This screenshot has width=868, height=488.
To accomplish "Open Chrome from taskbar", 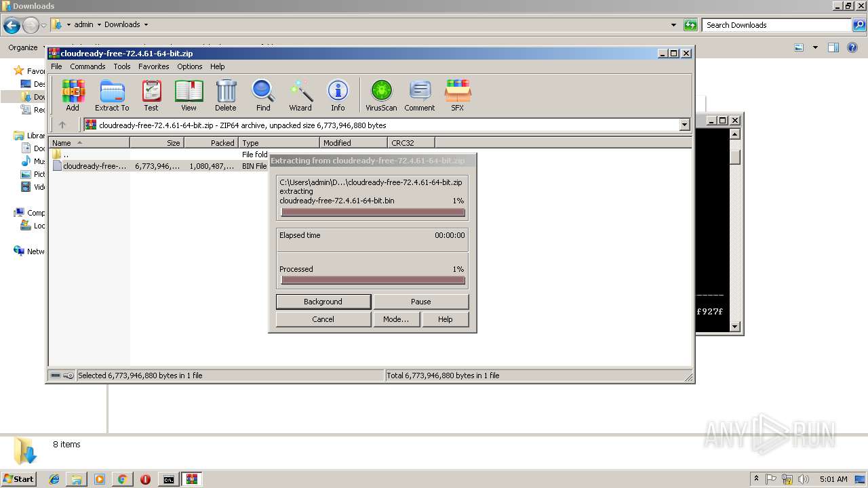I will point(122,479).
